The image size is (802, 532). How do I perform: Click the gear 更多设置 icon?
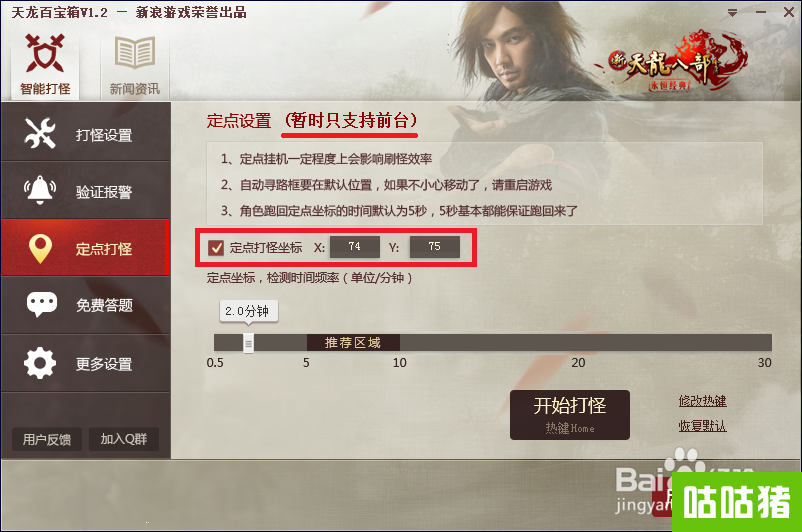[40, 363]
